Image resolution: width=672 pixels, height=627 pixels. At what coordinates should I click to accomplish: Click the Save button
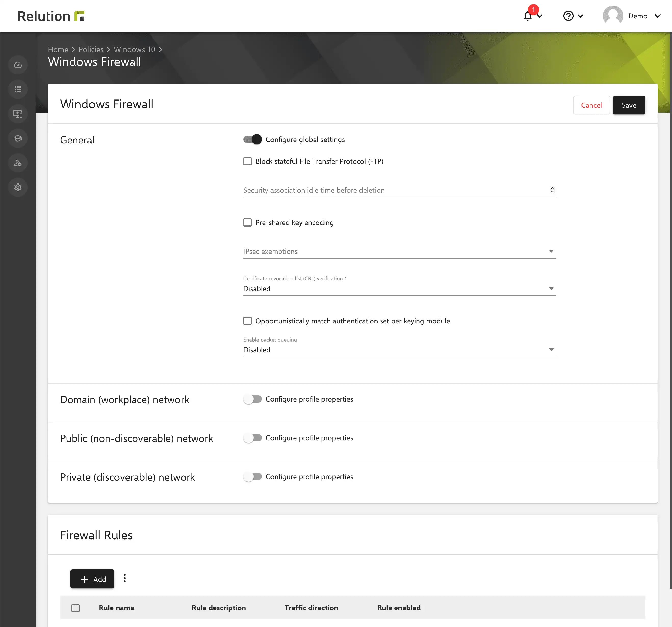click(x=629, y=105)
